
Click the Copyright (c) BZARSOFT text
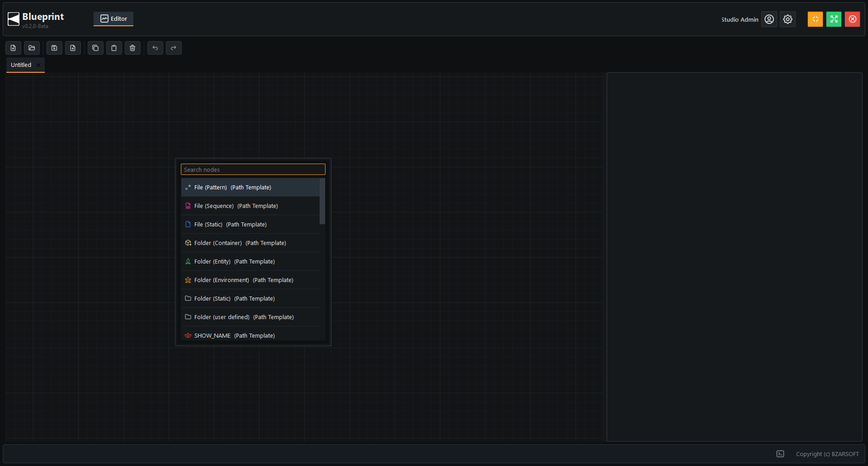click(x=827, y=454)
